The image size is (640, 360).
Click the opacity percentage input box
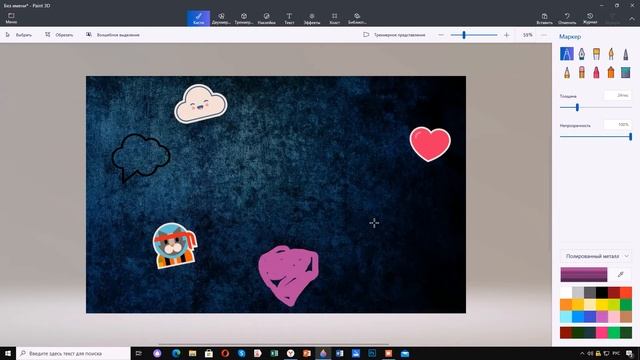[618, 124]
